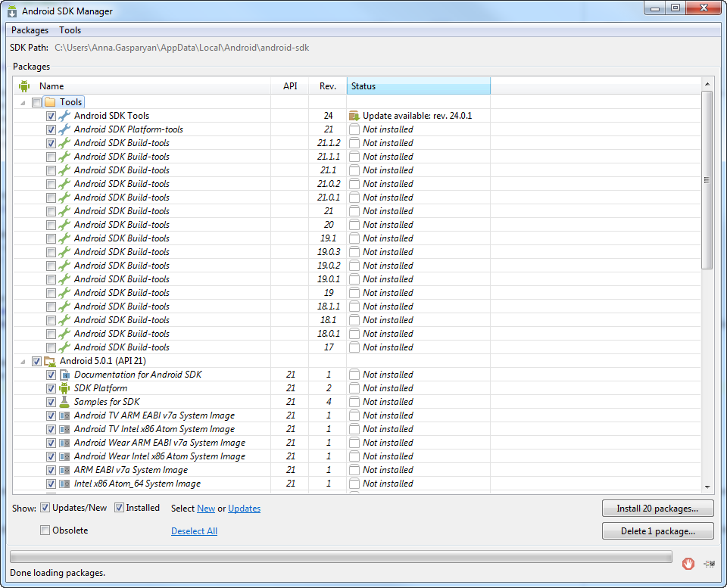Viewport: 727px width, 588px height.
Task: Open the log window icon in the status bar
Action: pyautogui.click(x=709, y=564)
